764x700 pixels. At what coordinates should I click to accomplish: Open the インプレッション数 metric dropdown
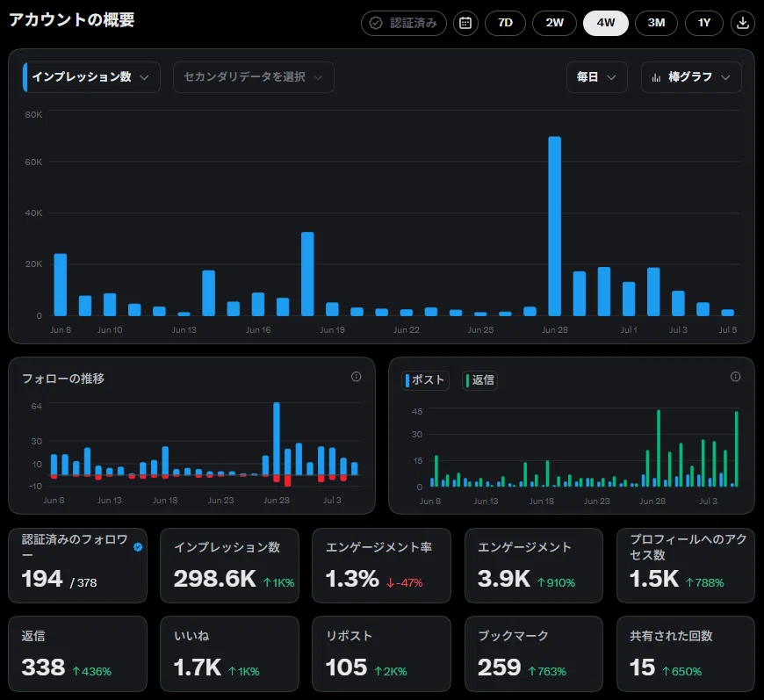91,77
